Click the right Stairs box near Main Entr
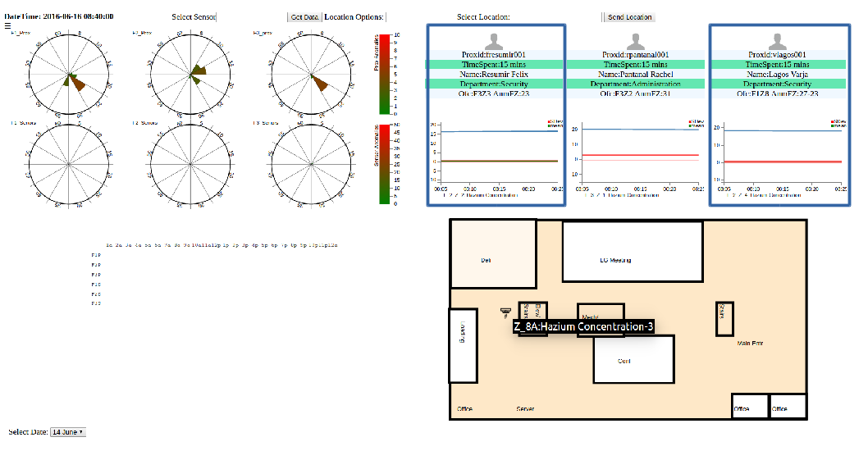Image resolution: width=868 pixels, height=460 pixels. click(724, 318)
